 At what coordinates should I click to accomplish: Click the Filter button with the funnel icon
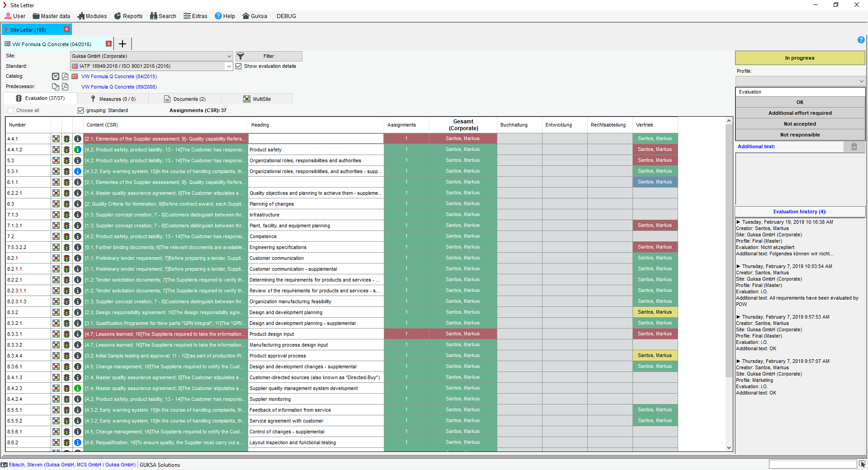pyautogui.click(x=269, y=56)
